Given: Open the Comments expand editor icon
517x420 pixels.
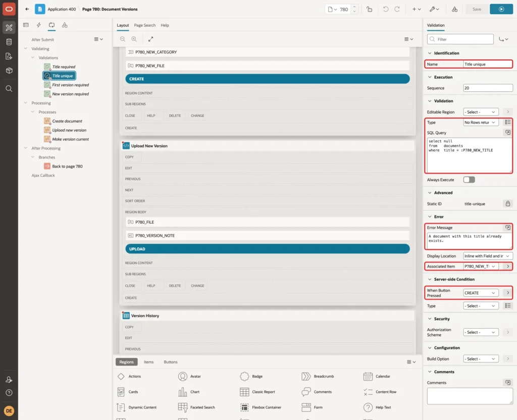Looking at the screenshot, I should [508, 383].
